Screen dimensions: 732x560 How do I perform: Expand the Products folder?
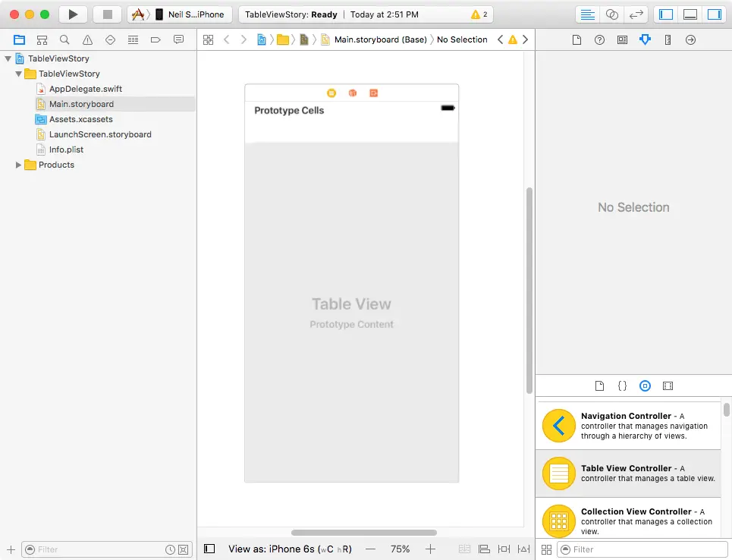click(x=19, y=165)
